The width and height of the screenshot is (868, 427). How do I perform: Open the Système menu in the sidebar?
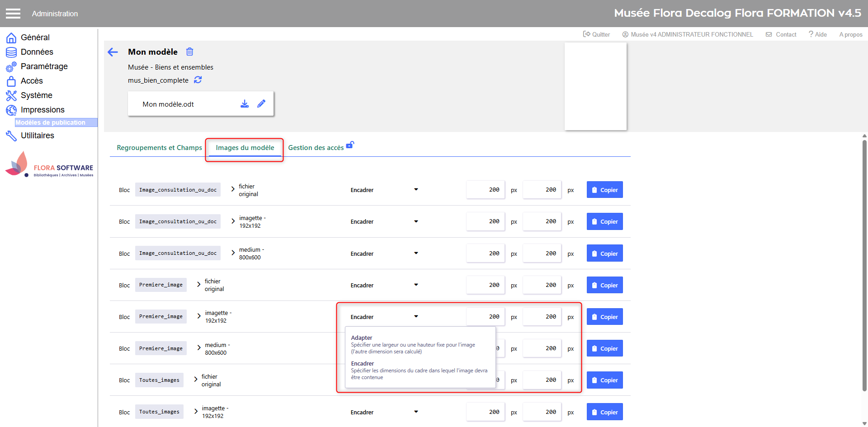(36, 95)
